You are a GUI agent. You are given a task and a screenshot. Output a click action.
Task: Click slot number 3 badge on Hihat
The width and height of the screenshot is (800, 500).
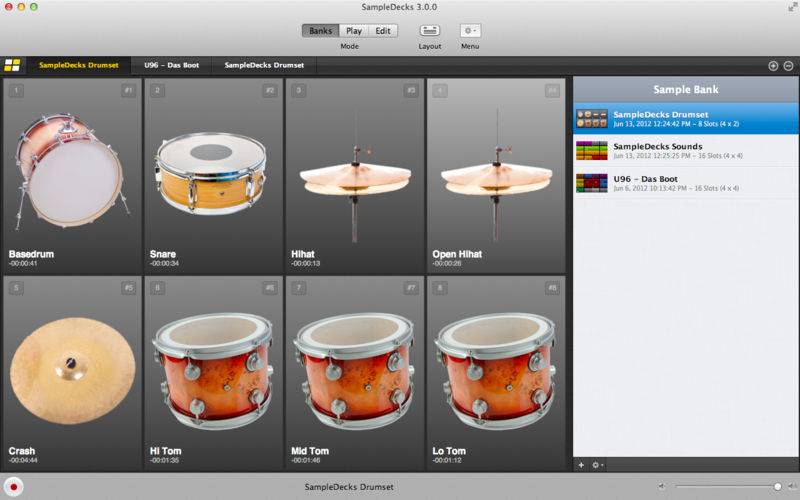[298, 91]
